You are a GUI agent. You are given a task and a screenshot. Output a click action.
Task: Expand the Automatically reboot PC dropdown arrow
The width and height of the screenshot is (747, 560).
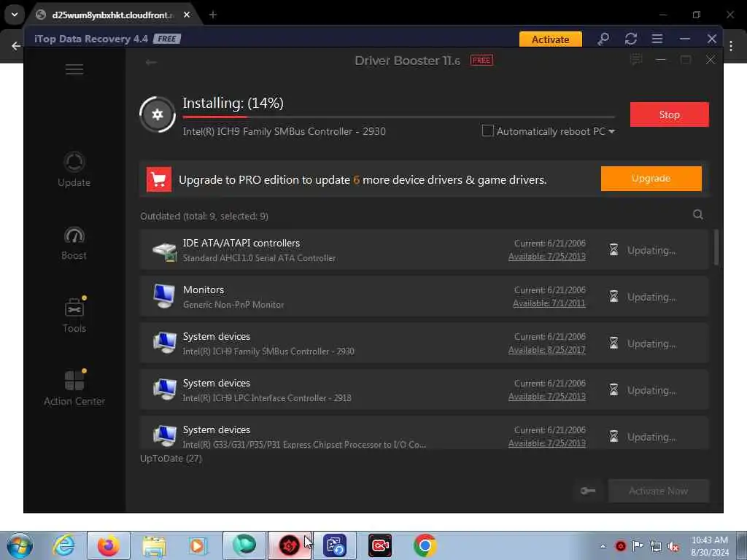612,131
